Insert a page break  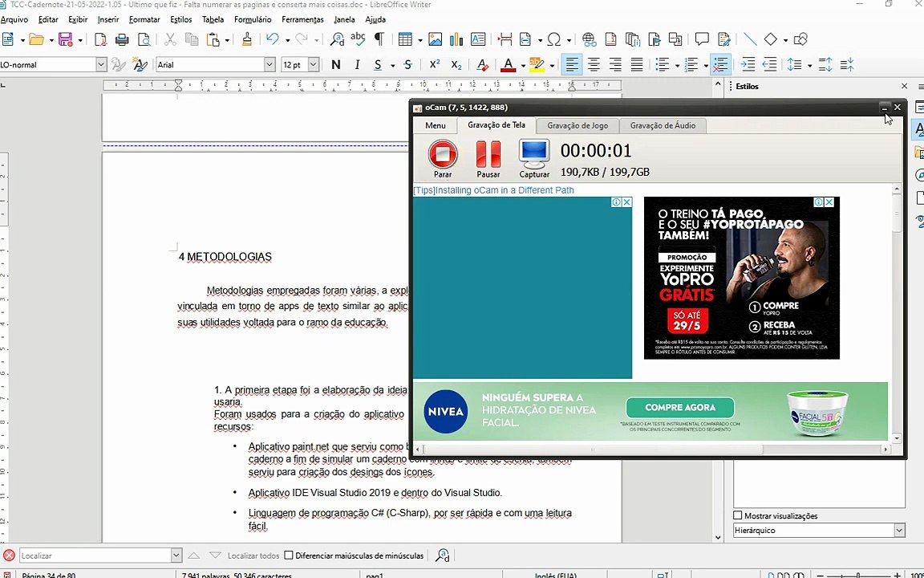[x=505, y=39]
